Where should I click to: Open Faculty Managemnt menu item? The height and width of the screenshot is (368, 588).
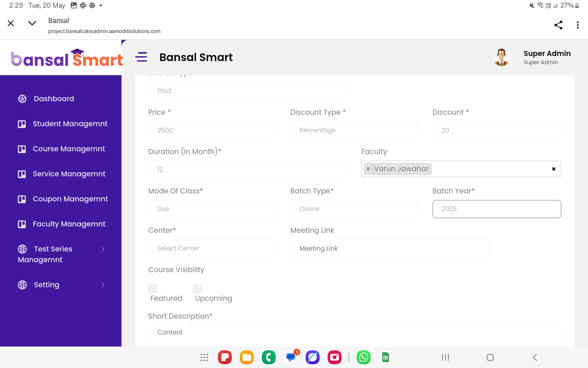[69, 224]
